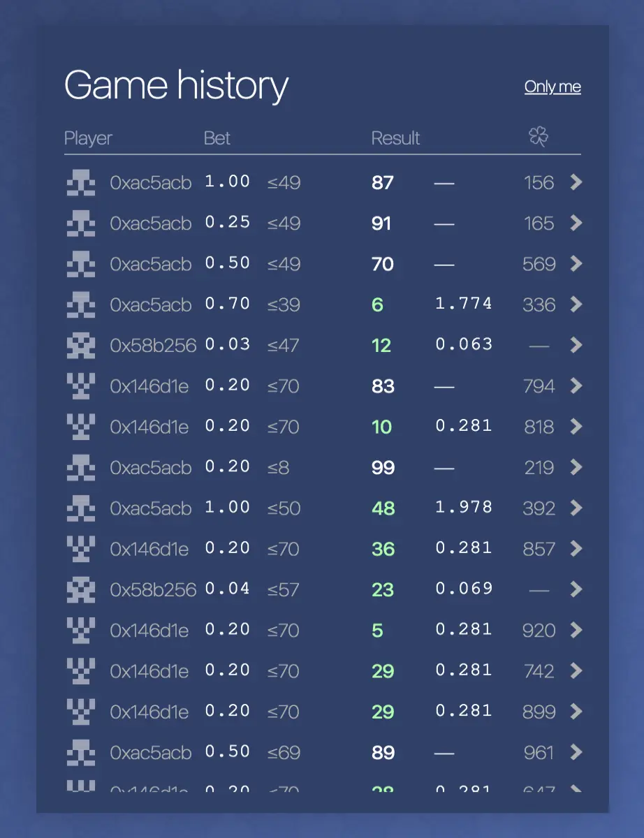This screenshot has width=644, height=838.
Task: Click avatar in row with lucky number 857
Action: [81, 549]
